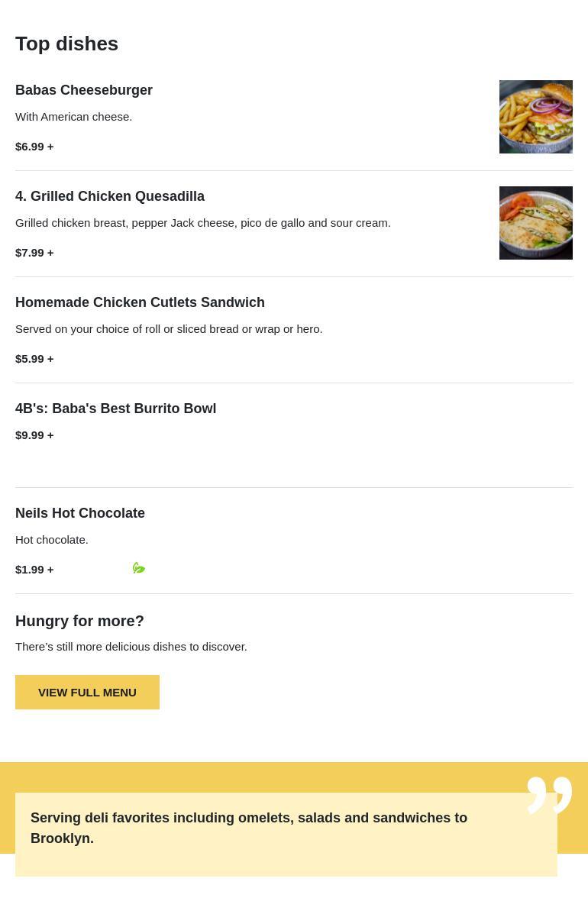Open the Grilled Chicken Quesadilla photo thumbnail
The image size is (588, 898).
(535, 223)
